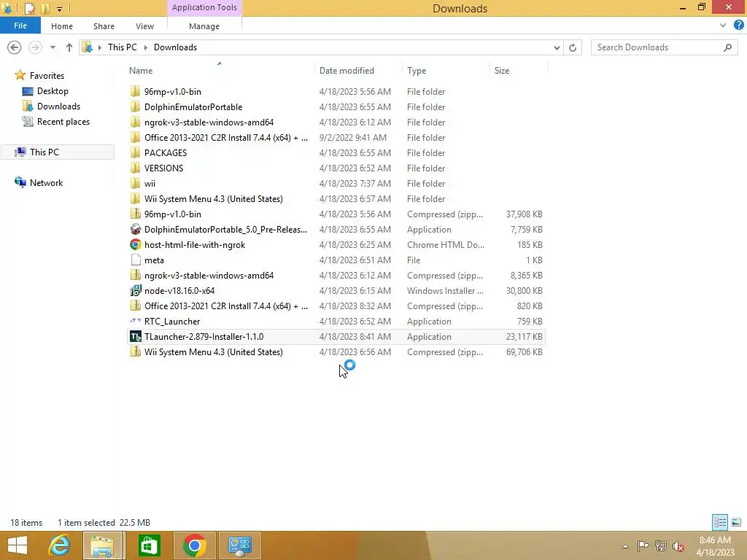Open the File menu tab
The height and width of the screenshot is (560, 747).
pyautogui.click(x=20, y=26)
